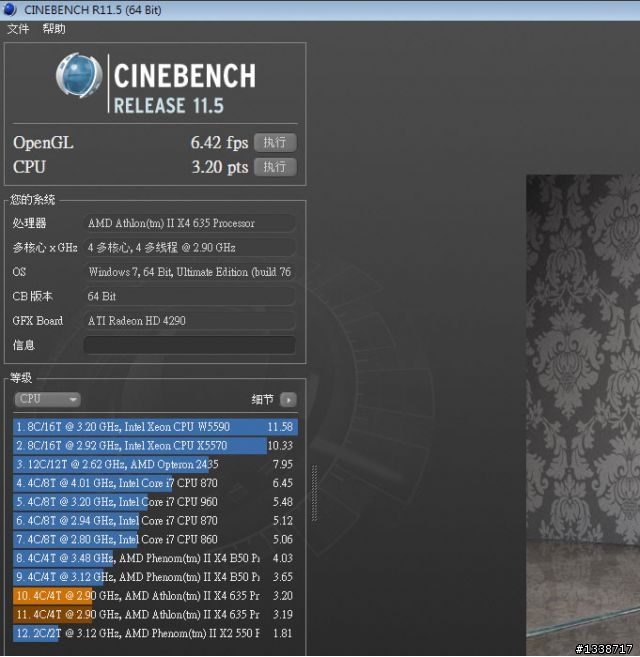Select ranking row 7 Core i7 CPU 860
Screen dimensions: 640x657
155,539
